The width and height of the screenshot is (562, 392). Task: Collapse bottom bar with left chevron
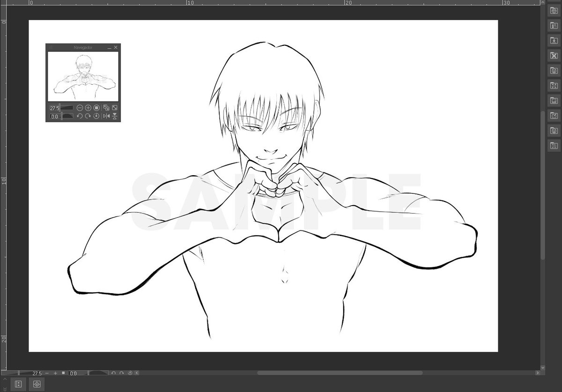(137, 373)
